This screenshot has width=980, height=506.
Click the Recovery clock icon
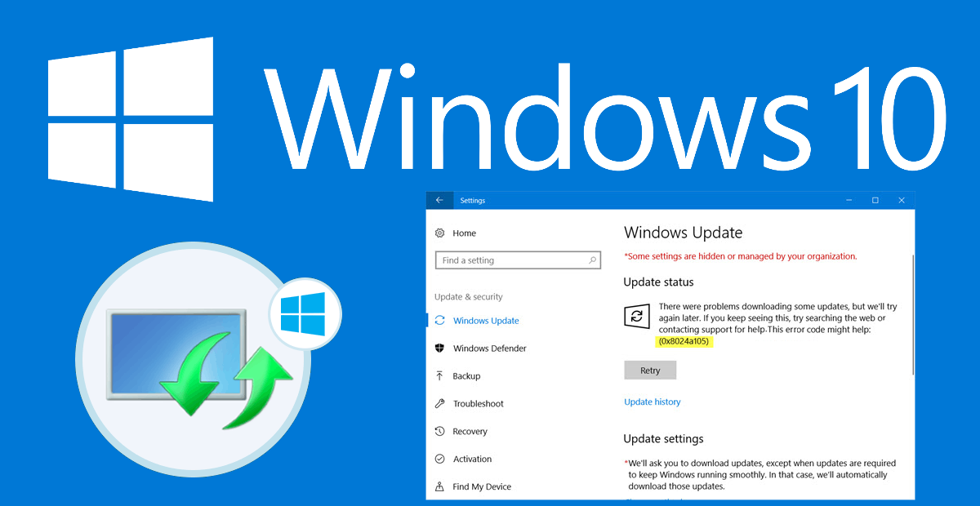(440, 432)
